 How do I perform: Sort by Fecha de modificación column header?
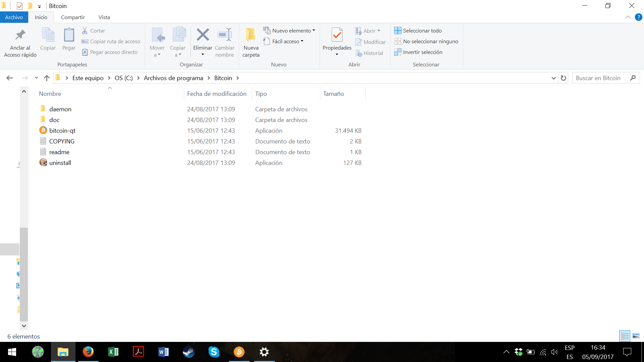(x=217, y=94)
